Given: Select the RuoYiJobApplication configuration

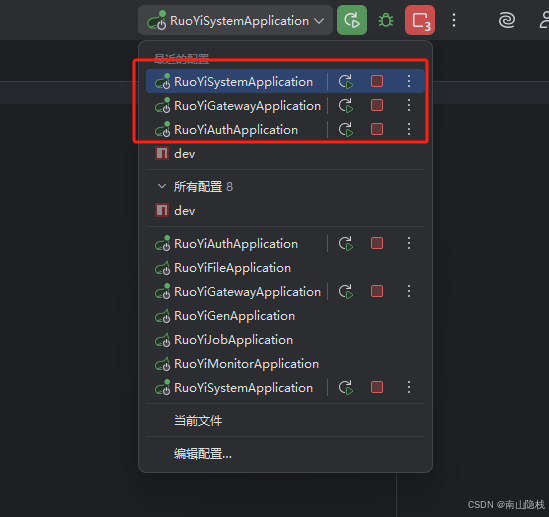Looking at the screenshot, I should (285, 340).
